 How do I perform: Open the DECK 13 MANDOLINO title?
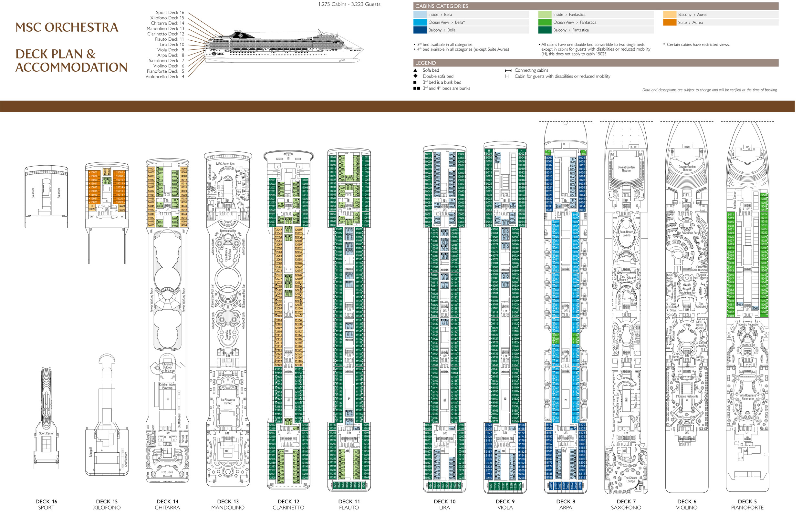(x=228, y=505)
